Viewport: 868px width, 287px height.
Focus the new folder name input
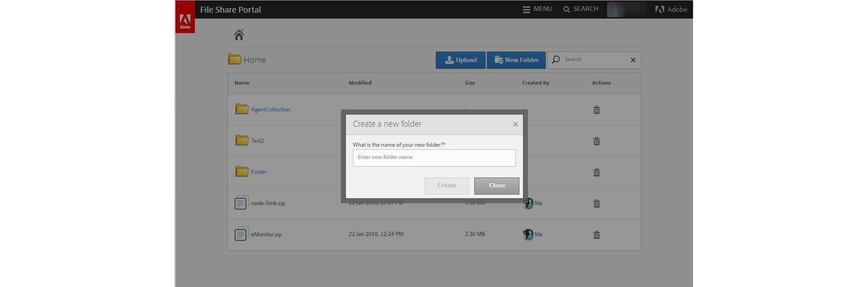click(x=434, y=158)
